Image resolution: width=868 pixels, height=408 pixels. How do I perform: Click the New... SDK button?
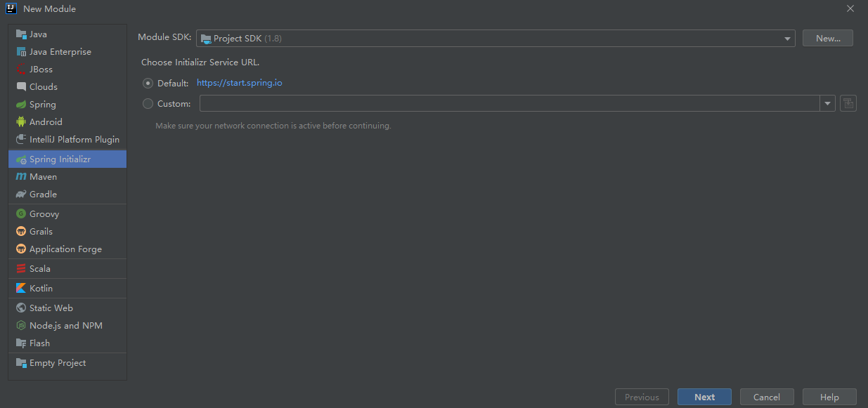pyautogui.click(x=828, y=38)
